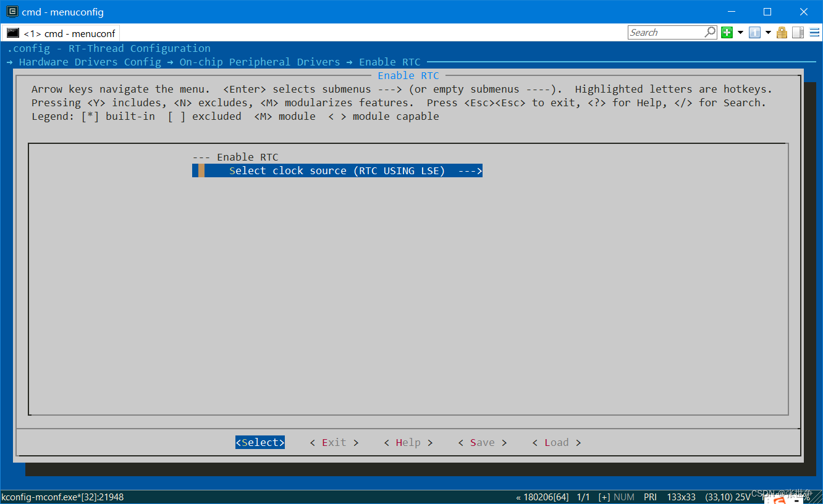This screenshot has width=823, height=504.
Task: Open ConEmu's hamburger menu icon
Action: (x=814, y=31)
